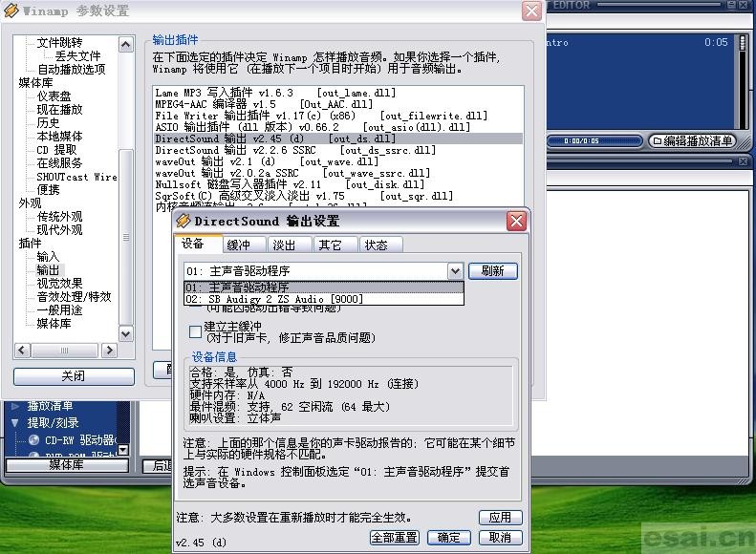756x554 pixels.
Task: Open the device dropdown arrow
Action: pos(455,271)
